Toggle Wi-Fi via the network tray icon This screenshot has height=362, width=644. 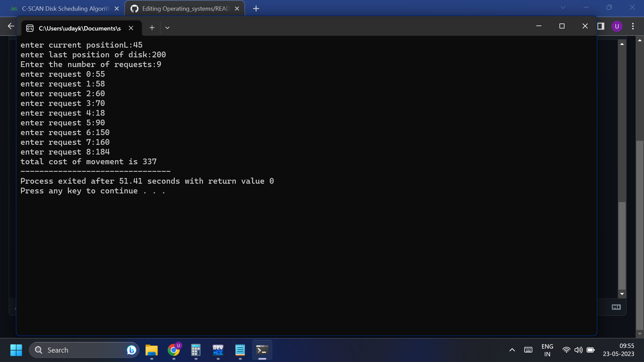566,350
